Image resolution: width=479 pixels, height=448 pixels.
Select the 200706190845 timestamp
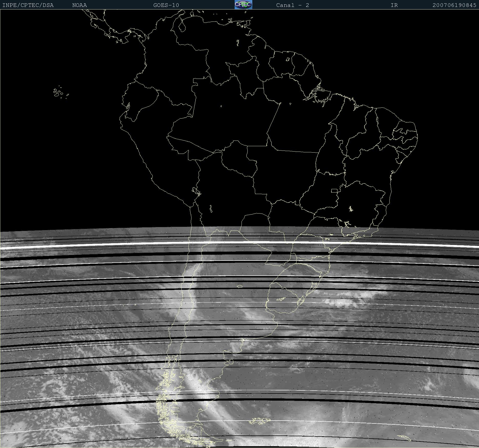pyautogui.click(x=454, y=5)
